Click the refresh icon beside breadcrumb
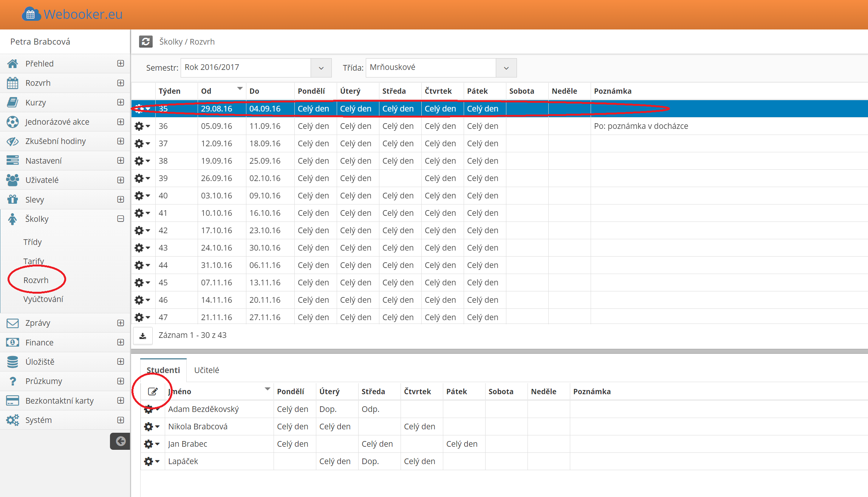 pos(145,42)
